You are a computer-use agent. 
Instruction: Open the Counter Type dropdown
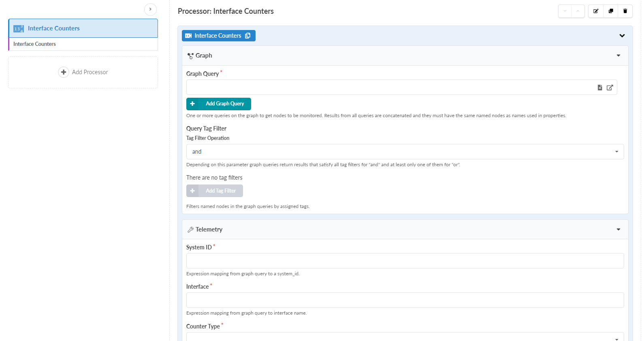[405, 337]
